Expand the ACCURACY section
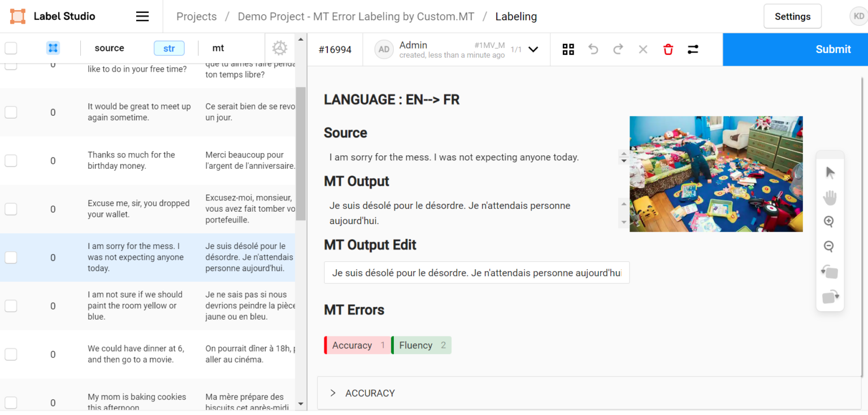 tap(333, 393)
